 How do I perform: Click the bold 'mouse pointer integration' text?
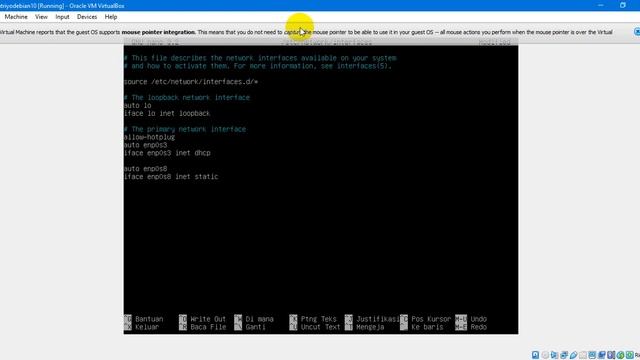pos(158,32)
